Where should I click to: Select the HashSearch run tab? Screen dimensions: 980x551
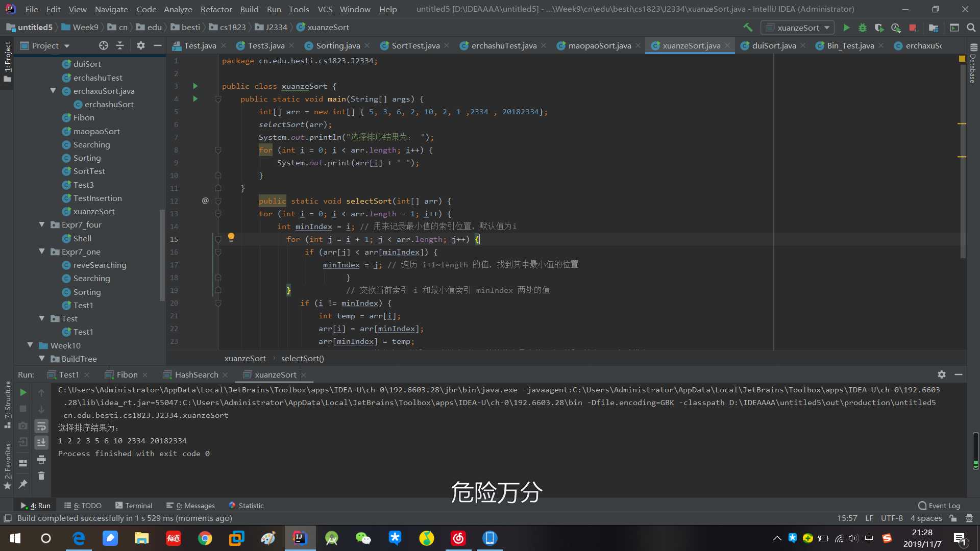pyautogui.click(x=197, y=374)
